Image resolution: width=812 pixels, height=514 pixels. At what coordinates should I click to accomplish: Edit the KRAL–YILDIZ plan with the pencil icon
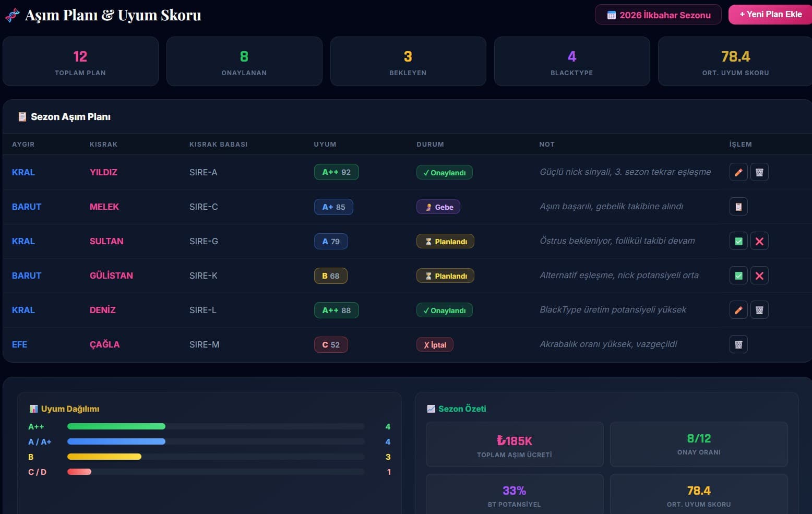(x=738, y=172)
